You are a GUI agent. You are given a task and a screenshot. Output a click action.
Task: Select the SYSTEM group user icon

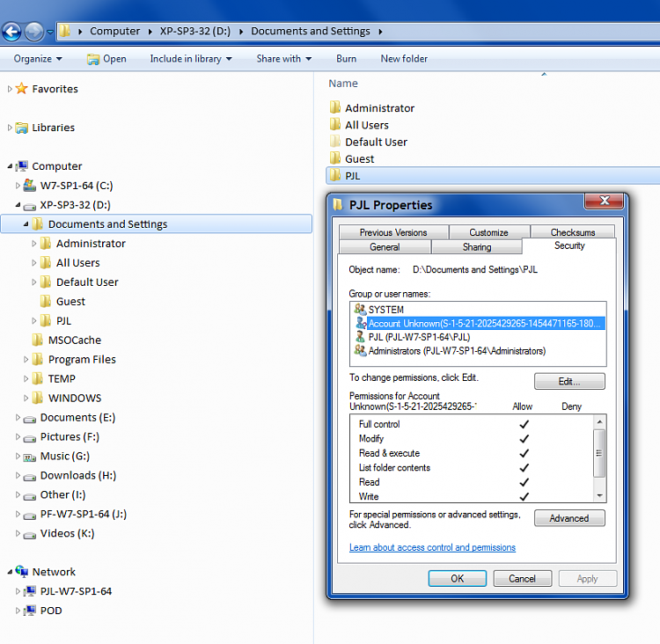[360, 310]
